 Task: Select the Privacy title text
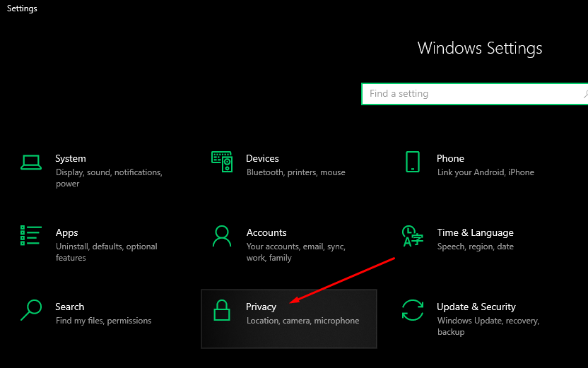[261, 307]
